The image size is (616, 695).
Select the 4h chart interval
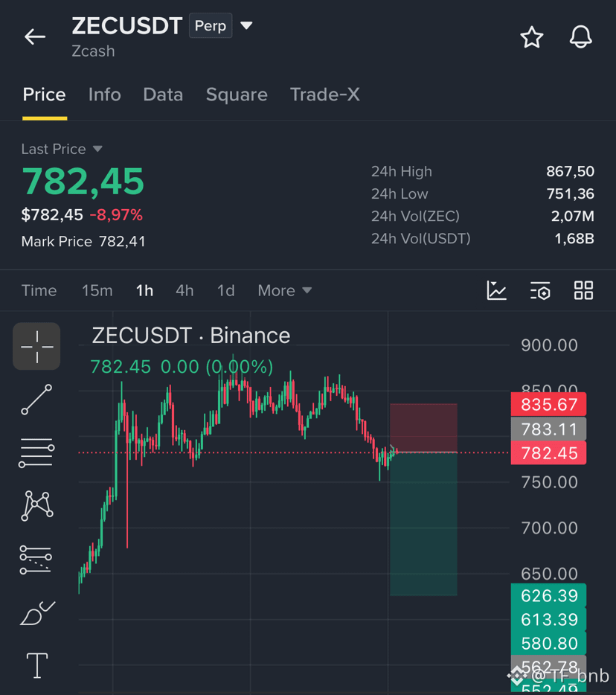pos(185,291)
